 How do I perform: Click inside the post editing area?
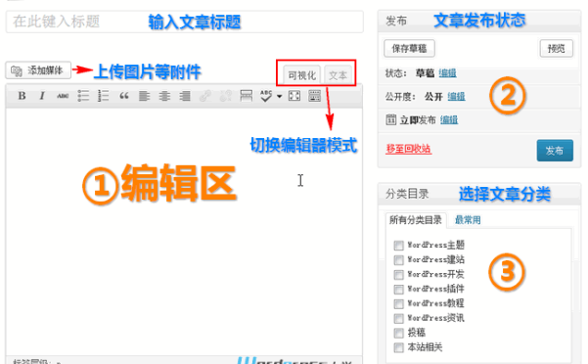coord(184,231)
